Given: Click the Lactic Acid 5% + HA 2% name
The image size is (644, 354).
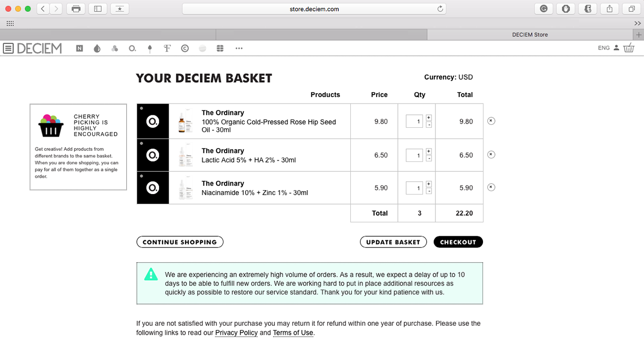Looking at the screenshot, I should pyautogui.click(x=249, y=160).
